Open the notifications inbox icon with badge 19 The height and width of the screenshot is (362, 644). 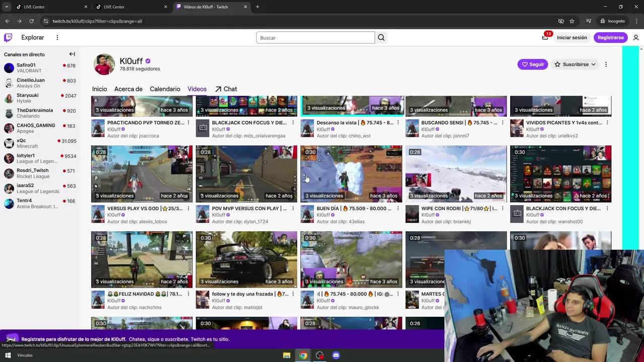(x=545, y=38)
